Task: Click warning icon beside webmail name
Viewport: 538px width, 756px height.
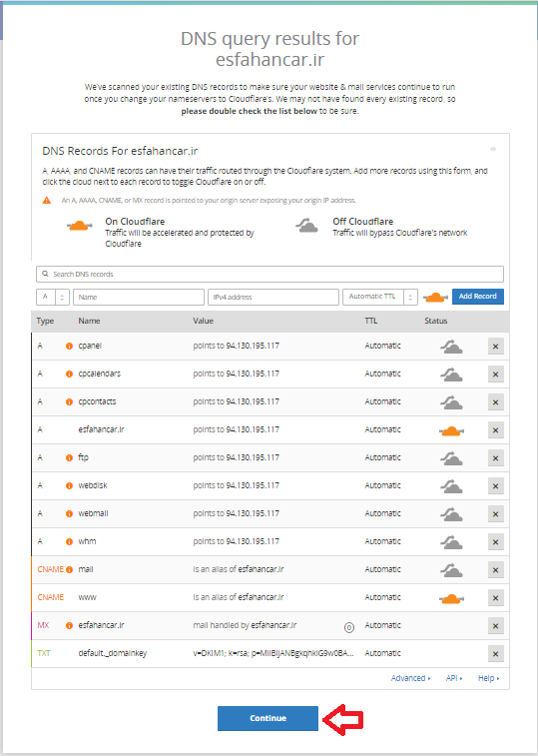Action: click(x=69, y=514)
